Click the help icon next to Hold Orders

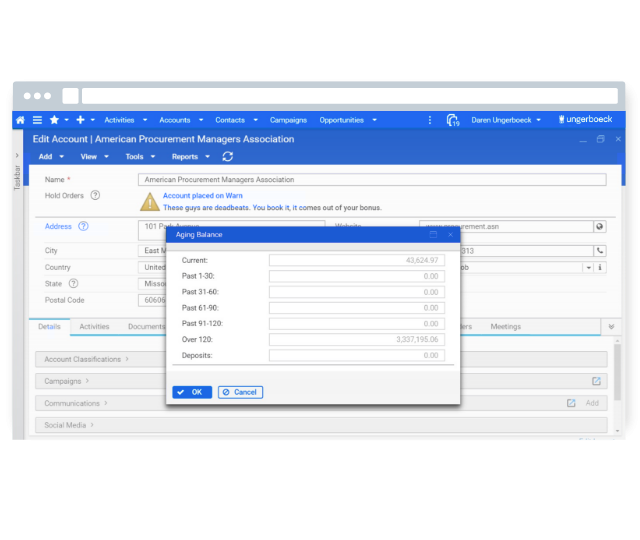95,196
